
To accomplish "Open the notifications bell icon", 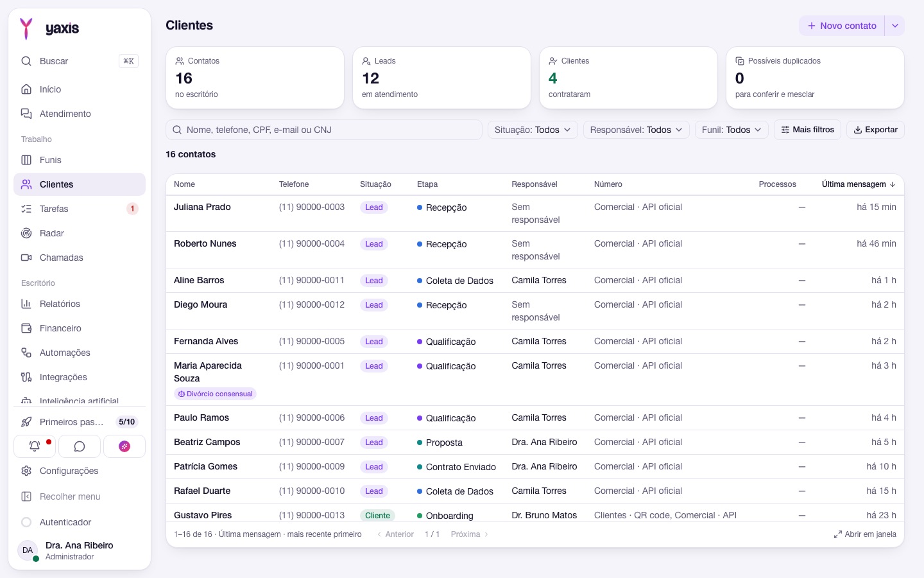I will coord(35,446).
